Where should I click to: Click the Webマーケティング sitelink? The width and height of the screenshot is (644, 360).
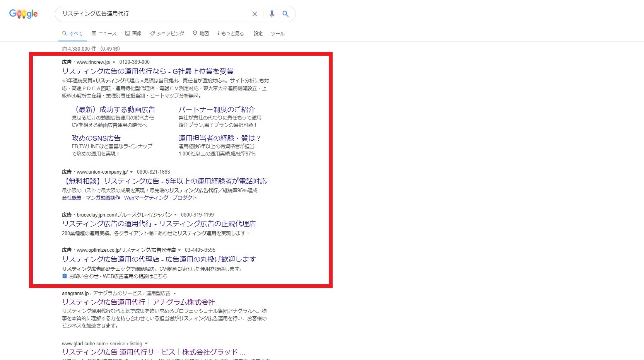click(146, 198)
